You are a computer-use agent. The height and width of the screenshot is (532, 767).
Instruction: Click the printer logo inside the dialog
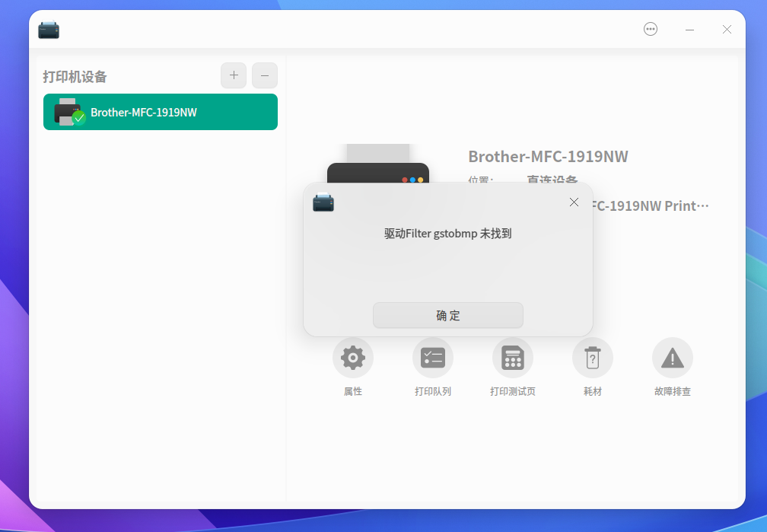(323, 203)
